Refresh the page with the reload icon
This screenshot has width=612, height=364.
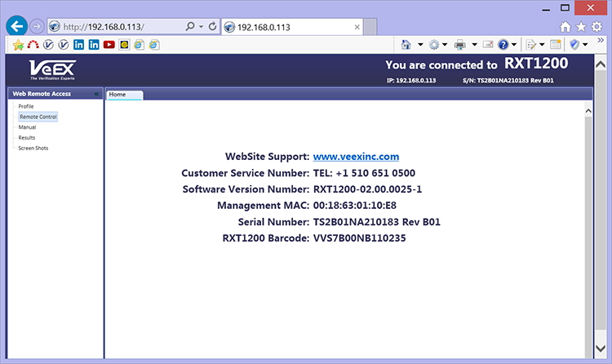[212, 26]
